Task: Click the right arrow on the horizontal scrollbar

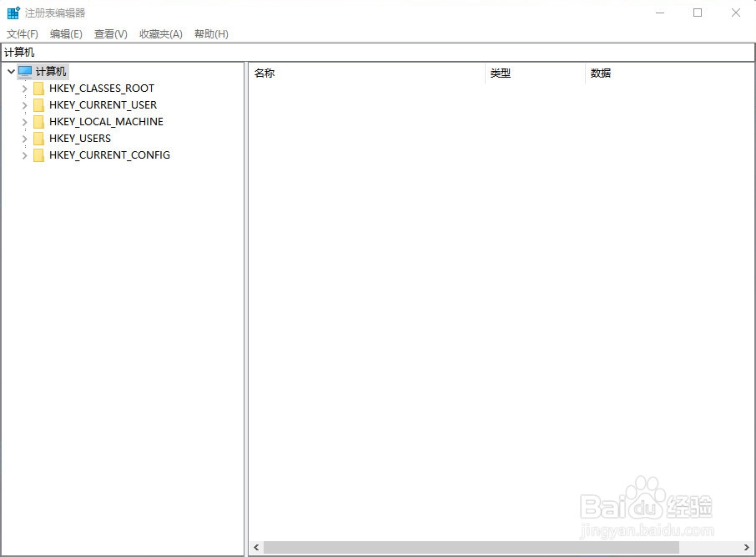Action: [748, 547]
